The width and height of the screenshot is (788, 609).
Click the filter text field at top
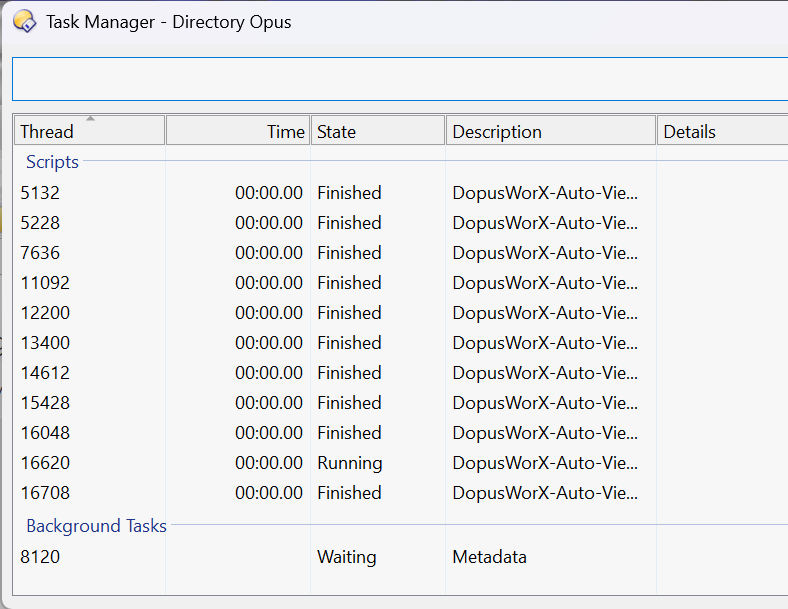[x=400, y=79]
